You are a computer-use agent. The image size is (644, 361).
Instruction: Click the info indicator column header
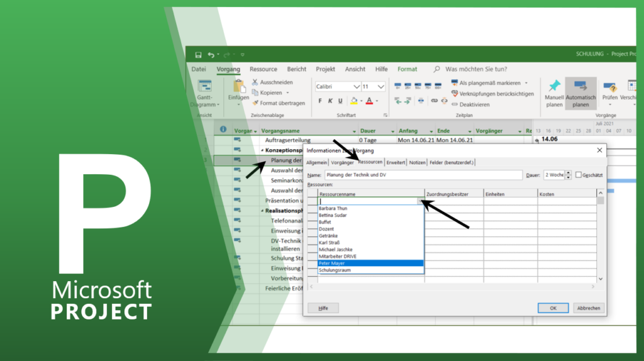223,130
